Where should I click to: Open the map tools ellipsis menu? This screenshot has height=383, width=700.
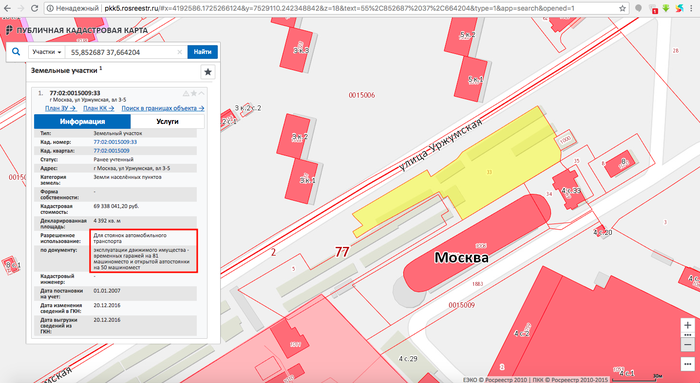(688, 364)
